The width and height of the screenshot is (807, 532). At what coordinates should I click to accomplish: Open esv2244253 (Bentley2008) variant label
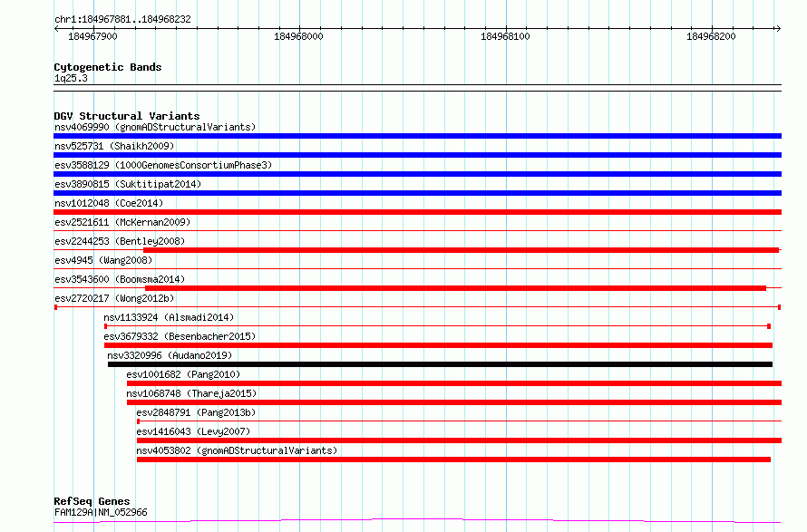[x=120, y=241]
